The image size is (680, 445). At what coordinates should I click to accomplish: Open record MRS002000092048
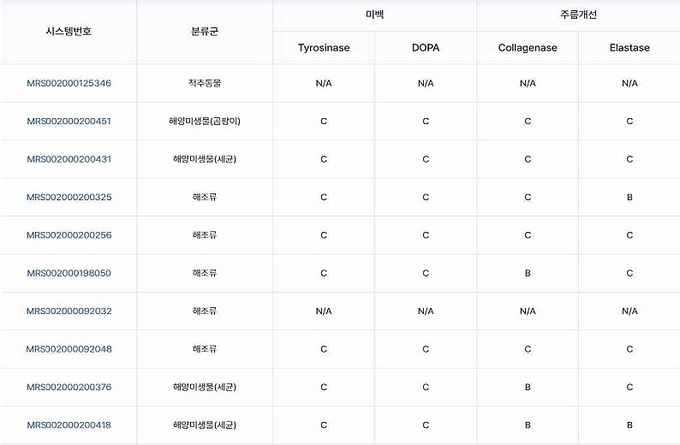pyautogui.click(x=69, y=349)
